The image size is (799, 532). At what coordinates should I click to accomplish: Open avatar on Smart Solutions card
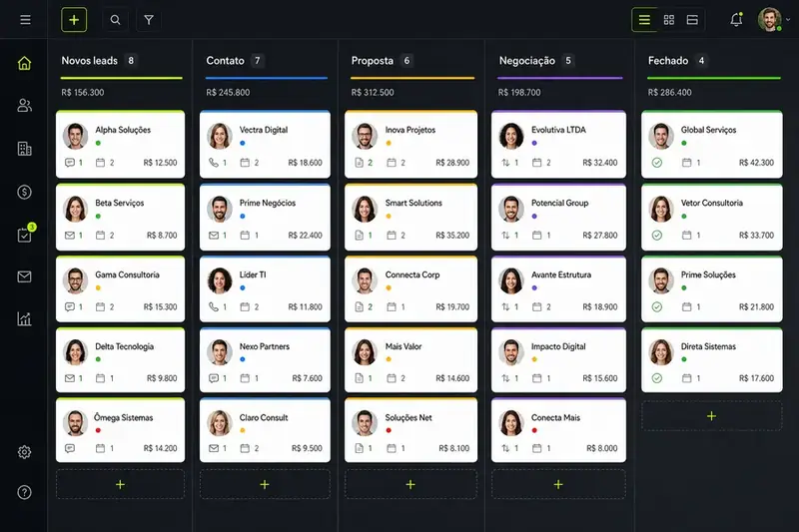(365, 209)
